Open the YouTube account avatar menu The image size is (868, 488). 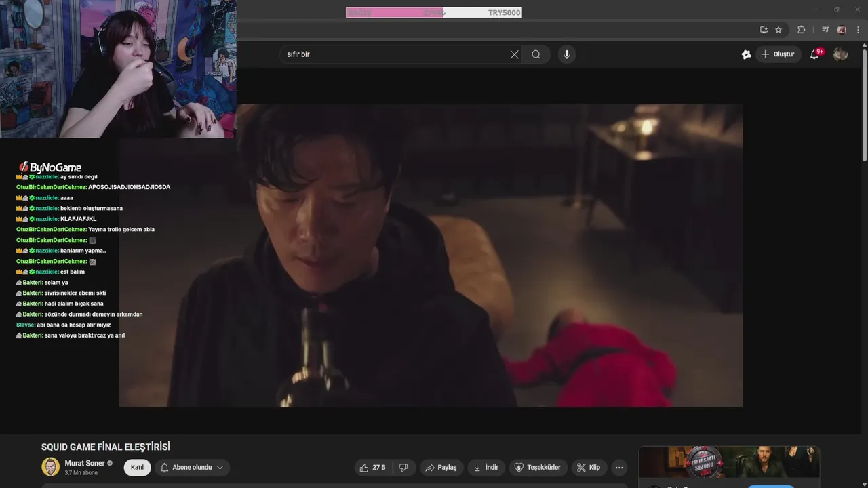click(x=840, y=54)
